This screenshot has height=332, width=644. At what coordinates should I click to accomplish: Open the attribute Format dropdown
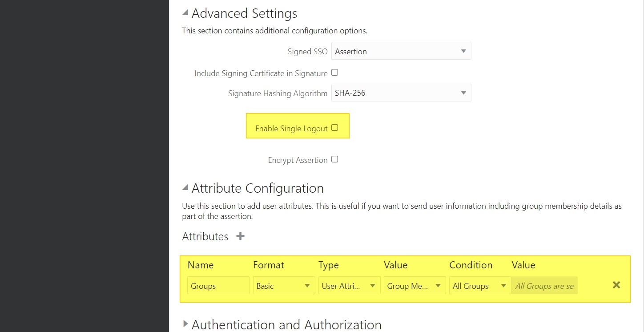pyautogui.click(x=283, y=286)
